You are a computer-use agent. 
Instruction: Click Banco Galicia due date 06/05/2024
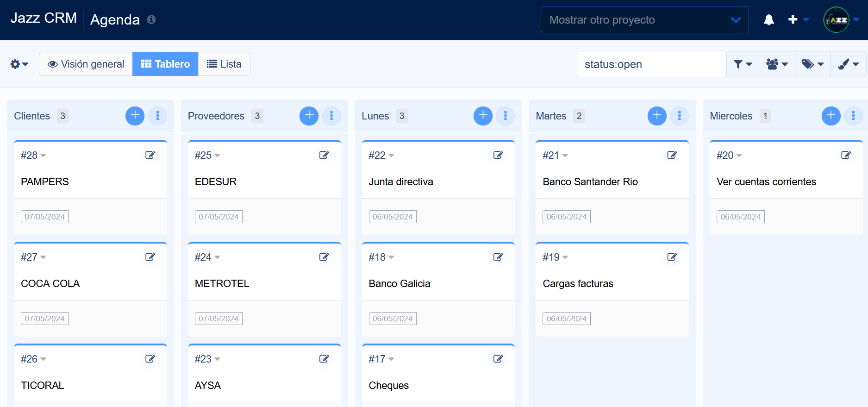[393, 319]
